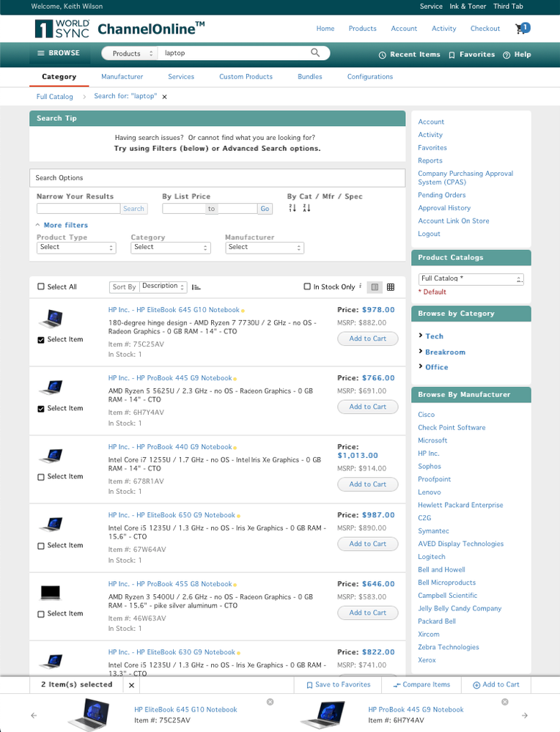
Task: Switch to the Manufacturer tab
Action: [x=122, y=77]
